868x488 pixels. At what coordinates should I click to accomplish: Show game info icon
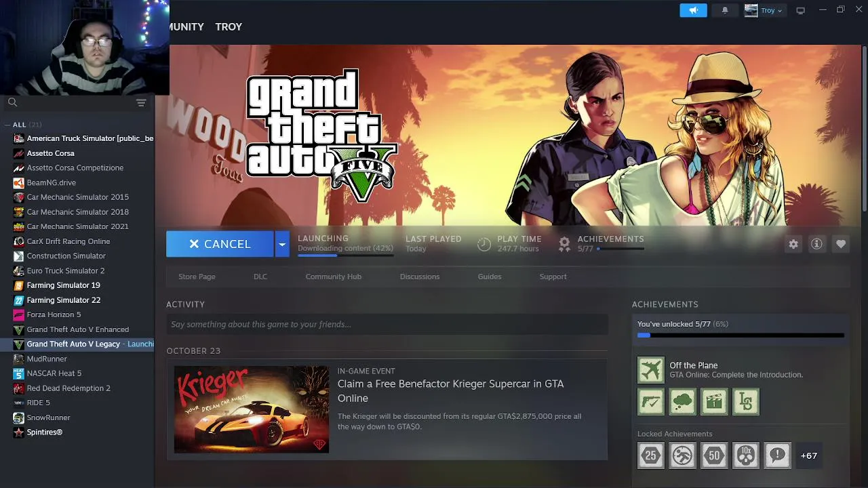pos(816,244)
